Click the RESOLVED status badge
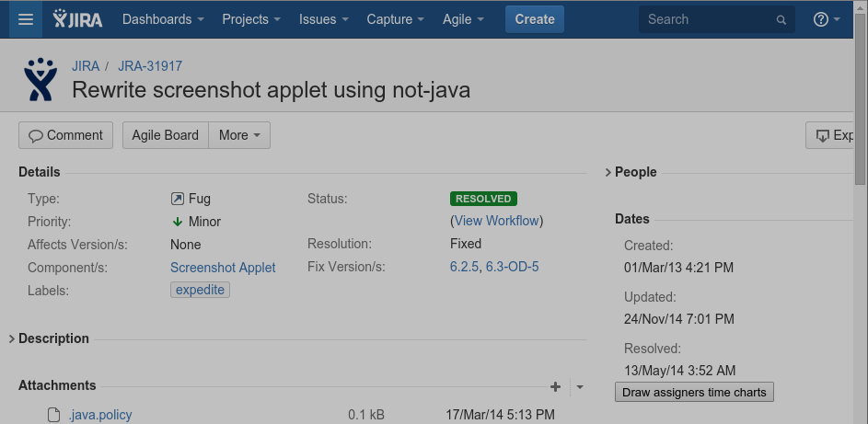Image resolution: width=868 pixels, height=424 pixels. pos(484,199)
